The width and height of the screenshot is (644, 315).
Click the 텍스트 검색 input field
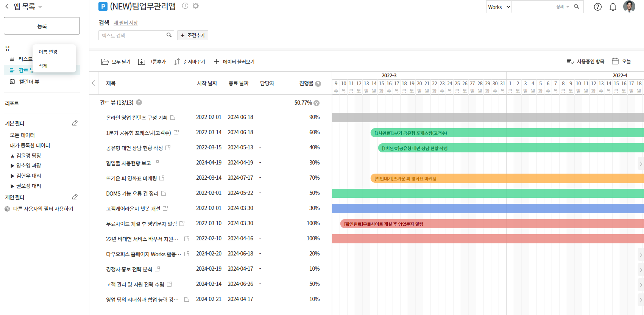pos(133,35)
